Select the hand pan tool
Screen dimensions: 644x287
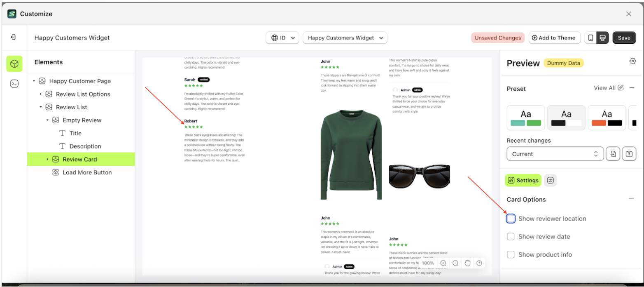click(x=467, y=263)
